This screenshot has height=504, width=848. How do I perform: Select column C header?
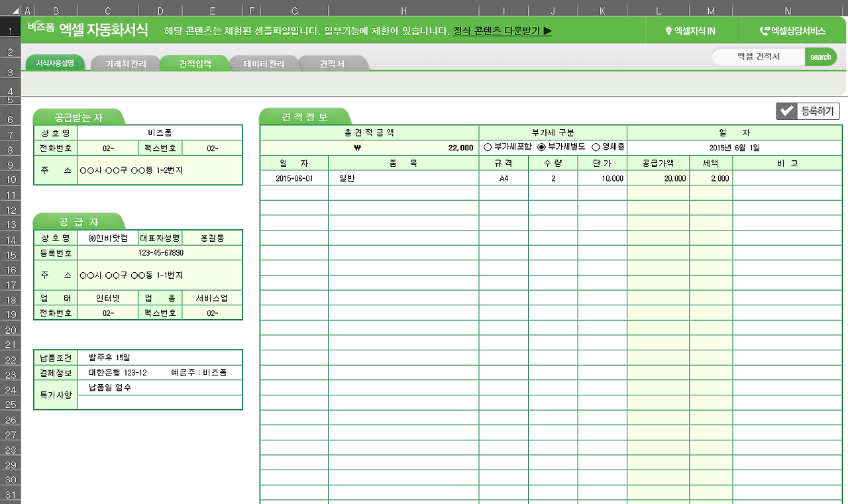coord(108,11)
